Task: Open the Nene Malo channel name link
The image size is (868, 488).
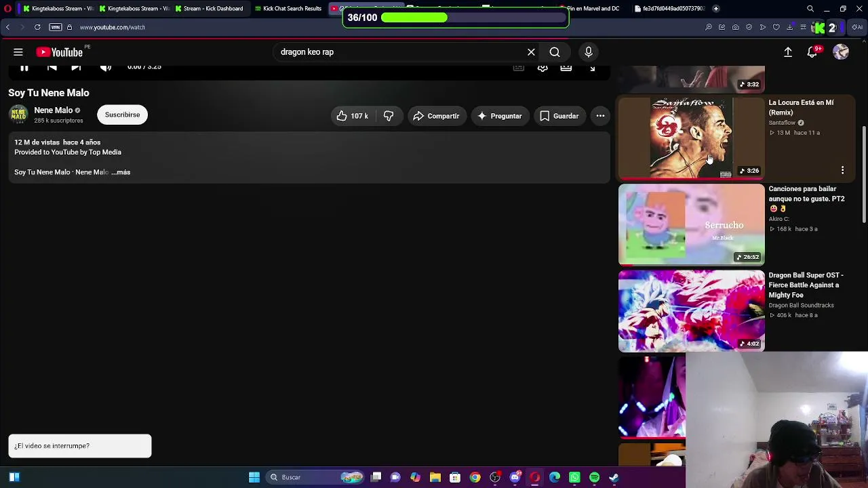Action: click(53, 110)
